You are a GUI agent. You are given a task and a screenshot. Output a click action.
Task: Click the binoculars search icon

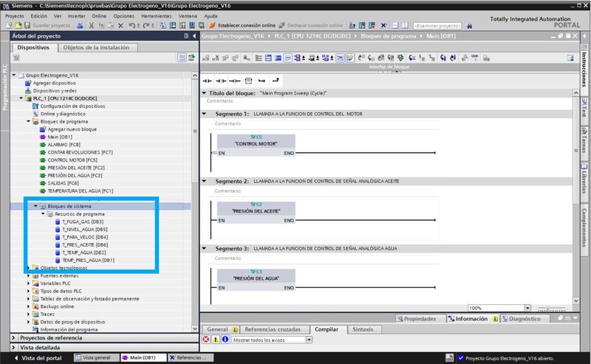(469, 26)
